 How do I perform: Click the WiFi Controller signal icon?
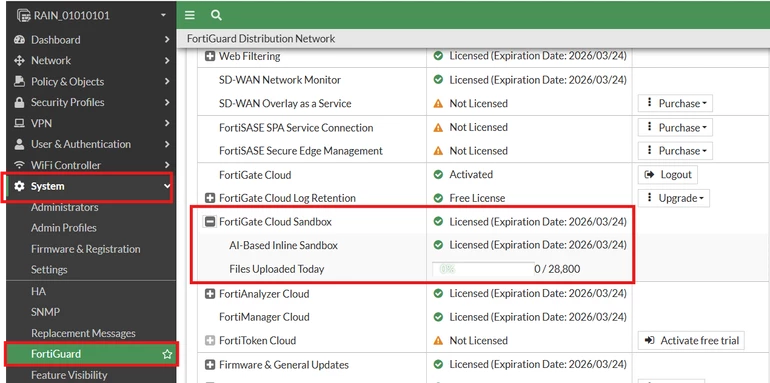(x=20, y=165)
